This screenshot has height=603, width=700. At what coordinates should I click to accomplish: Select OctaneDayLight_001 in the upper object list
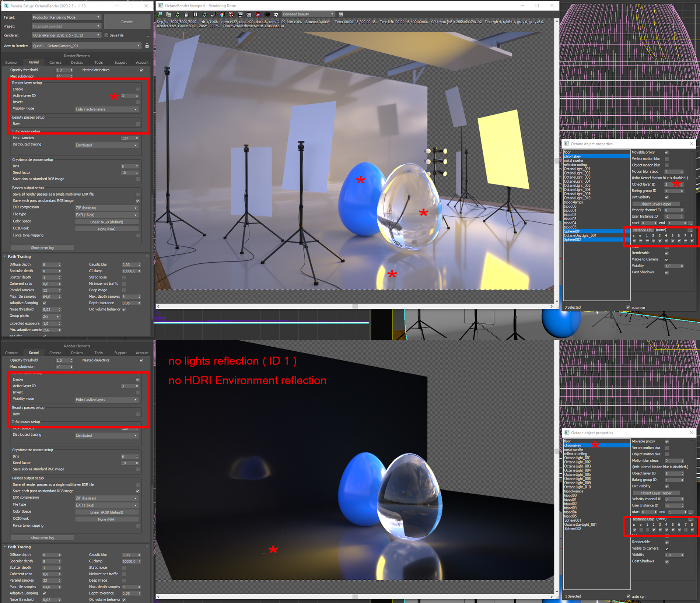click(596, 235)
